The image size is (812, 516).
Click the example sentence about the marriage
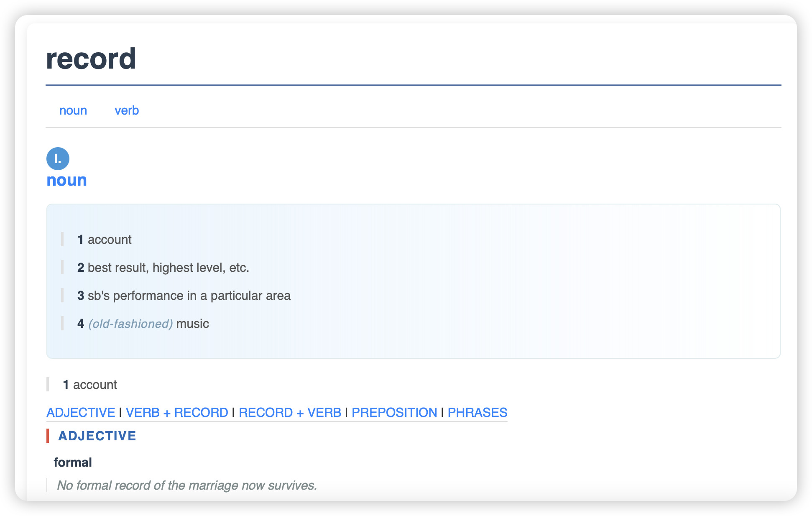point(187,485)
